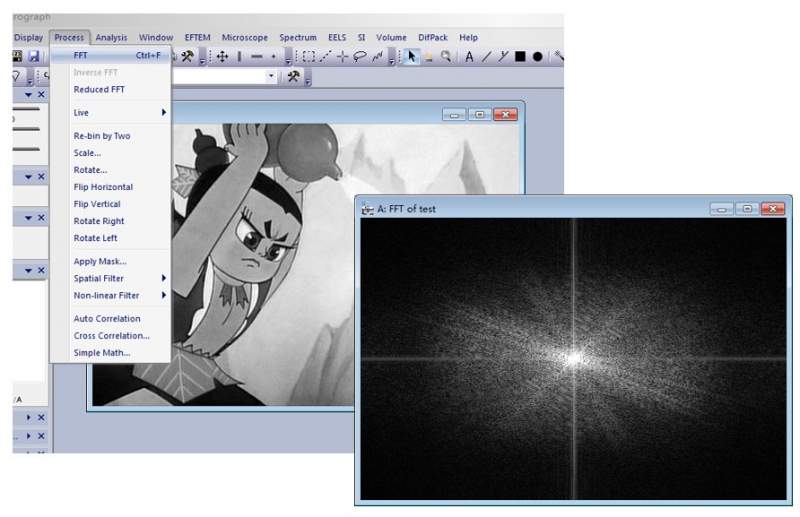Choose Rotate Left
800x517 pixels.
coord(111,238)
